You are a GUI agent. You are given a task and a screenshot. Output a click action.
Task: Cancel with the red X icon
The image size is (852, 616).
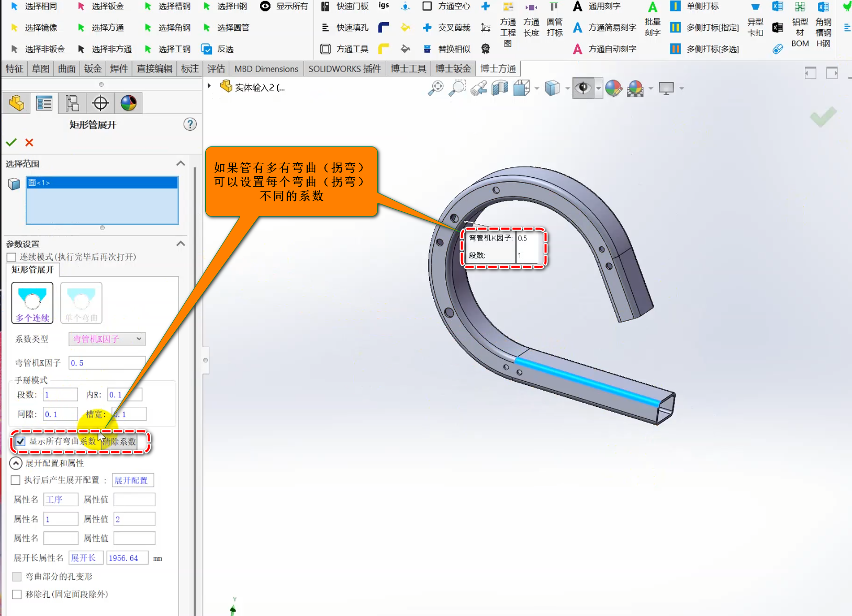pyautogui.click(x=29, y=142)
